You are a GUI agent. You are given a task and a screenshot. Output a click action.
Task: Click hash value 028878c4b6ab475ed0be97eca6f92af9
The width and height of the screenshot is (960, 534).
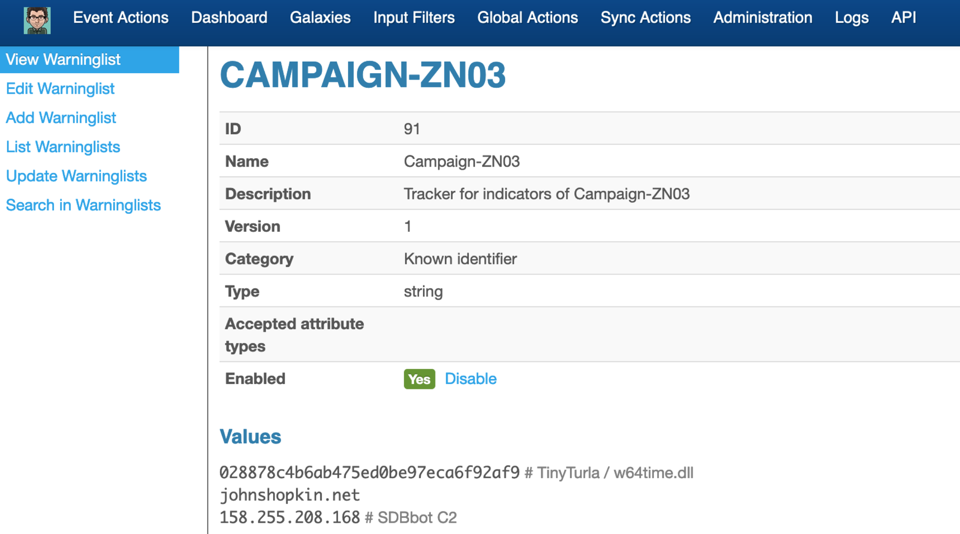(370, 473)
